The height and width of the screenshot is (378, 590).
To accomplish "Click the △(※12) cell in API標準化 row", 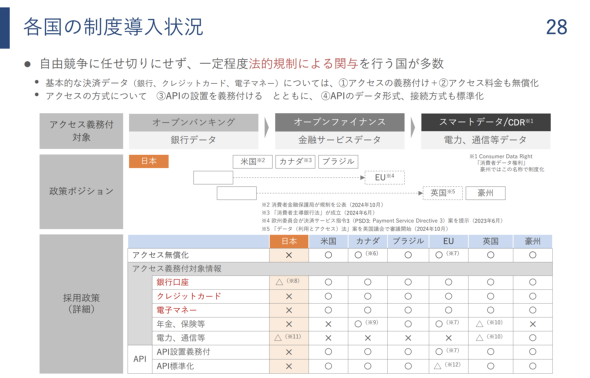I will 448,366.
